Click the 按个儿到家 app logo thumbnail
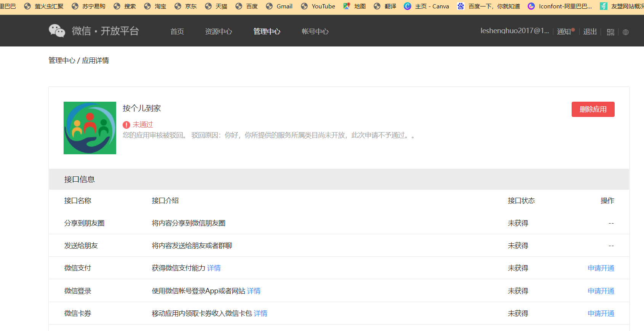Screen dimensions: 644x331 90,128
